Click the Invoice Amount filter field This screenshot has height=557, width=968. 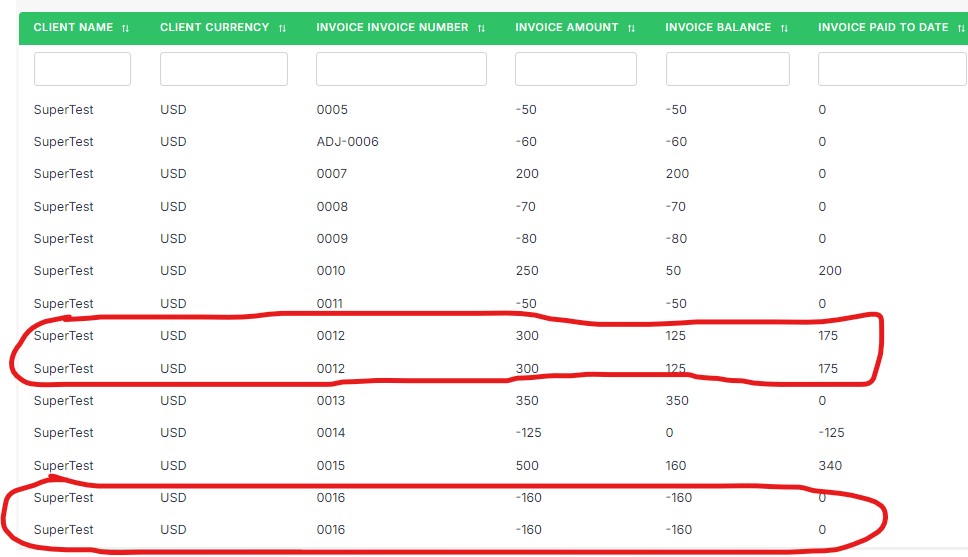(x=575, y=69)
